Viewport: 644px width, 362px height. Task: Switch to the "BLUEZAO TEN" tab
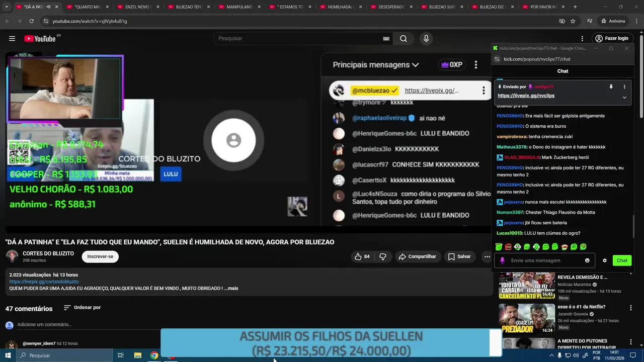pyautogui.click(x=189, y=7)
